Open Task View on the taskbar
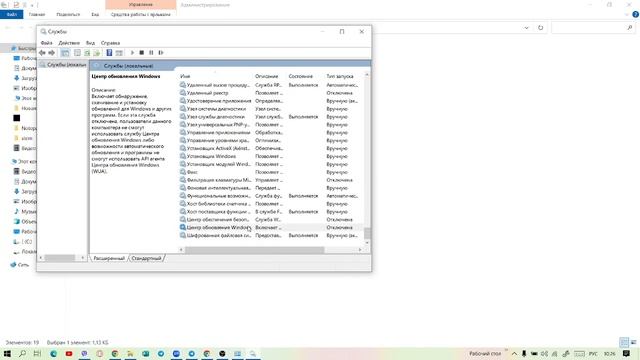The height and width of the screenshot is (360, 640). [38, 353]
